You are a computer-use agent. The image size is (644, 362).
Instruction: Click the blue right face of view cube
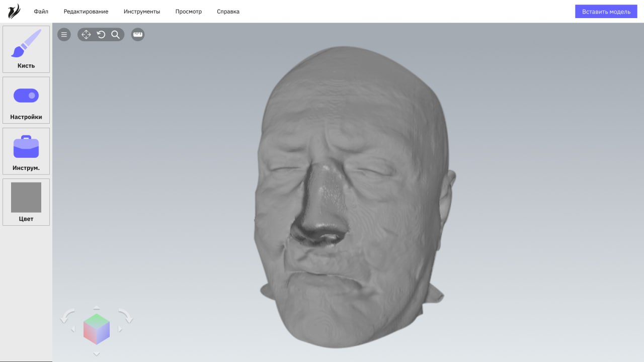pos(103,333)
